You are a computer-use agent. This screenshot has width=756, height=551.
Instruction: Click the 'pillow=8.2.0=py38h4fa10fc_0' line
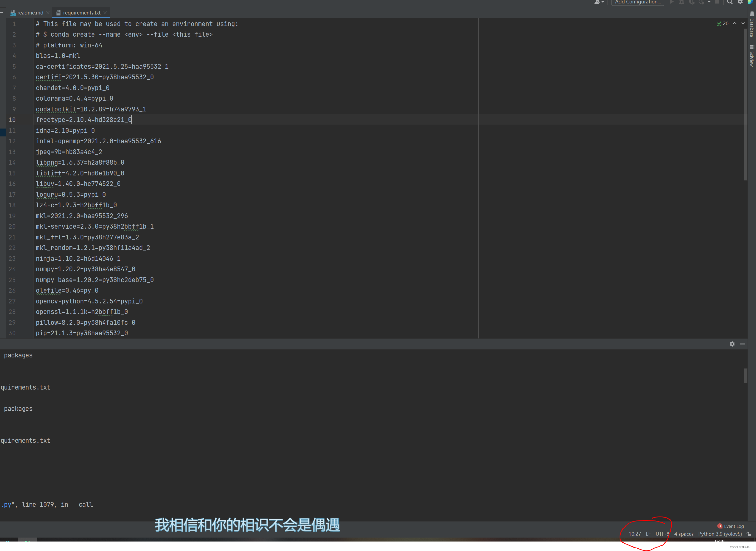coord(86,323)
